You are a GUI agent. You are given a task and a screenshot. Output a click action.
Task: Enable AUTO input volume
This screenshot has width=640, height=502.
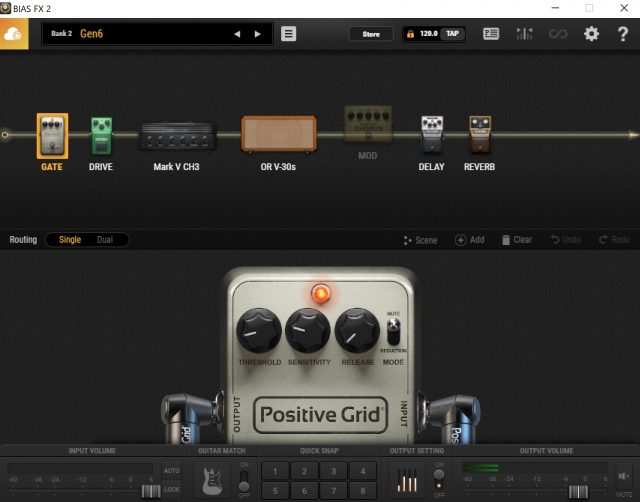pyautogui.click(x=171, y=471)
